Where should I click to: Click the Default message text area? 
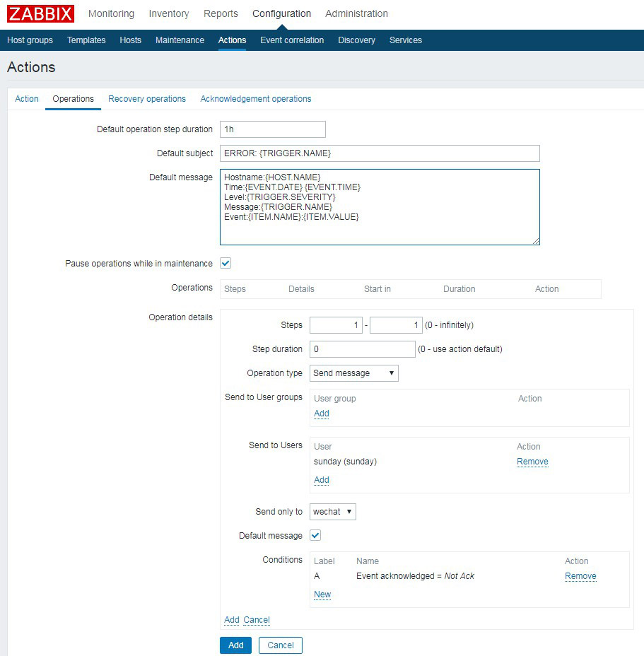coord(380,206)
